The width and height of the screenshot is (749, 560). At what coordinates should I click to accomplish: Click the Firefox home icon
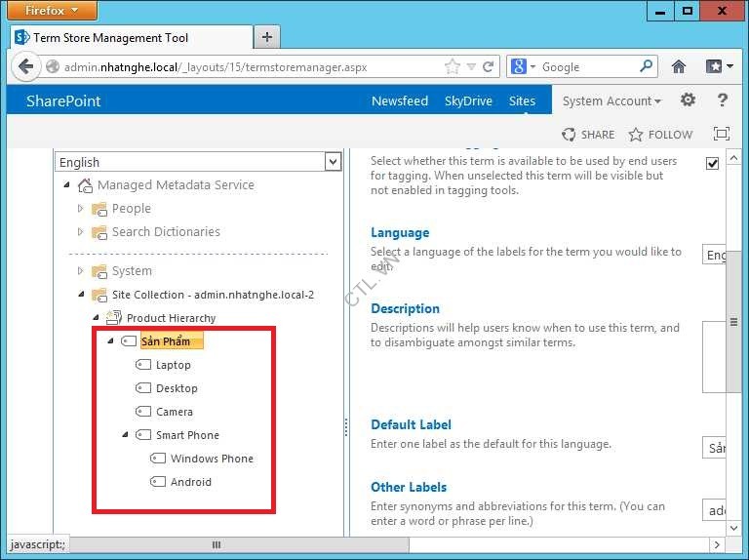(x=679, y=67)
